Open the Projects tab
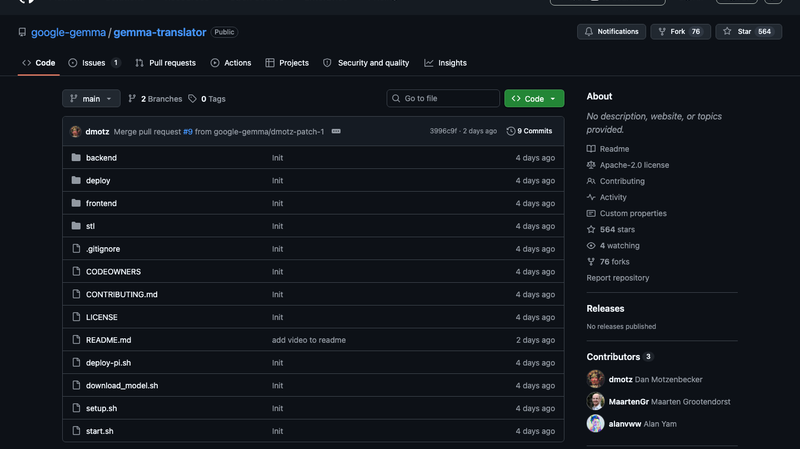Viewport: 800px width, 449px height. [x=287, y=63]
